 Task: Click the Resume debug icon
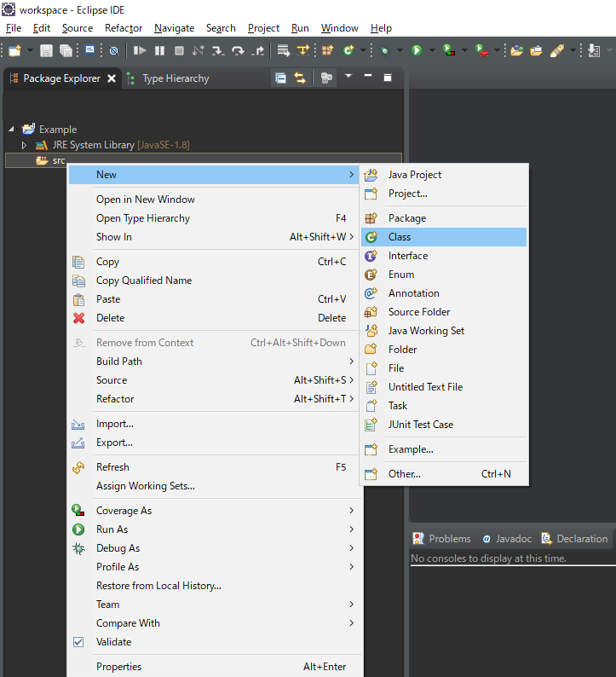click(x=140, y=50)
